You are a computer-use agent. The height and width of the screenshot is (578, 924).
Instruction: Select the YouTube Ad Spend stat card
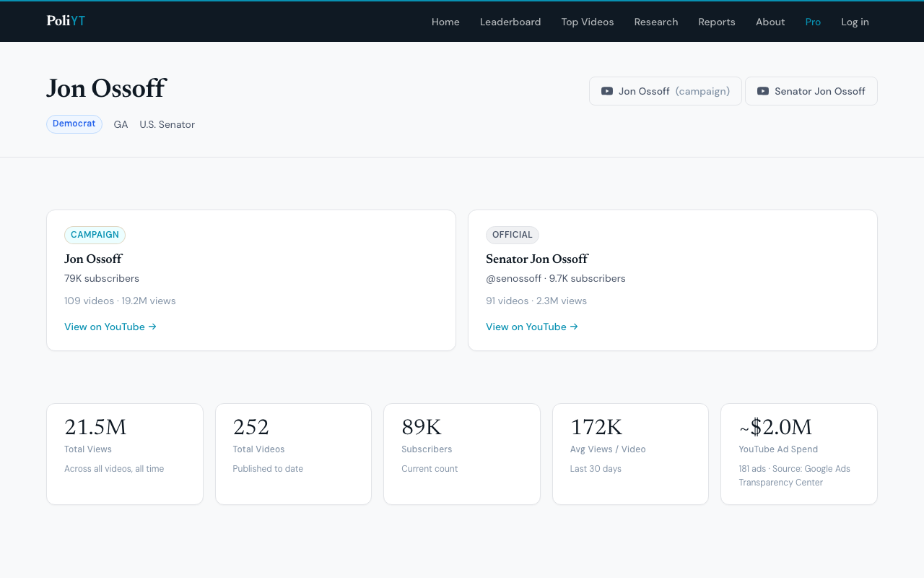pos(798,454)
